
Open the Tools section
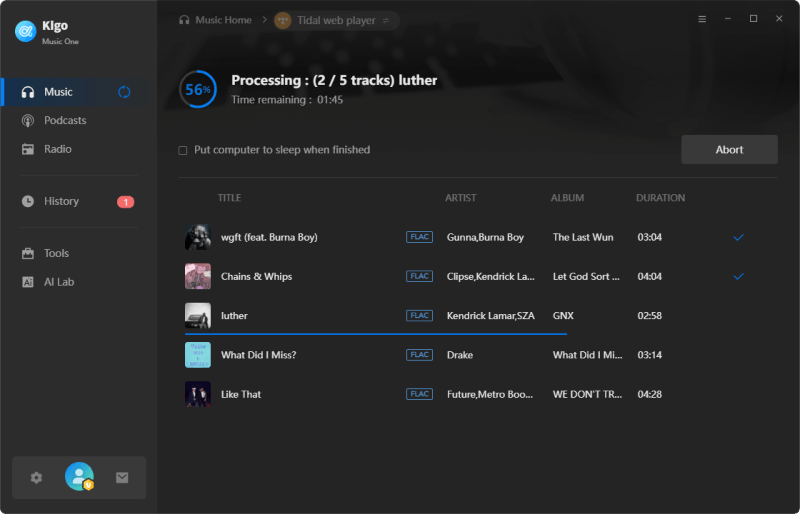(x=56, y=253)
